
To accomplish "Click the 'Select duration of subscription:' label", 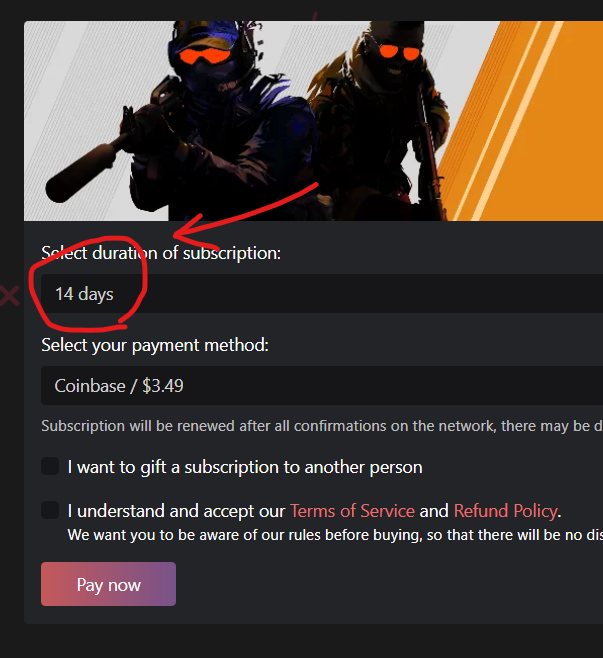I will click(x=161, y=253).
